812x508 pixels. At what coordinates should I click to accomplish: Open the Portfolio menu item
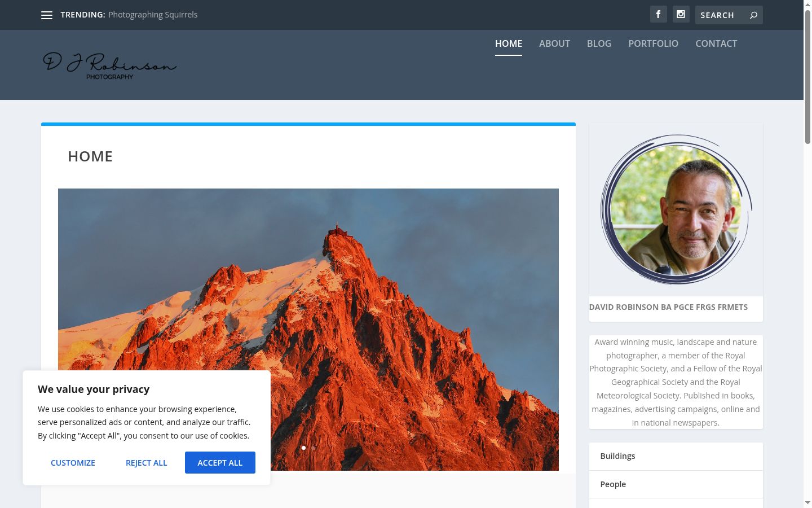654,43
